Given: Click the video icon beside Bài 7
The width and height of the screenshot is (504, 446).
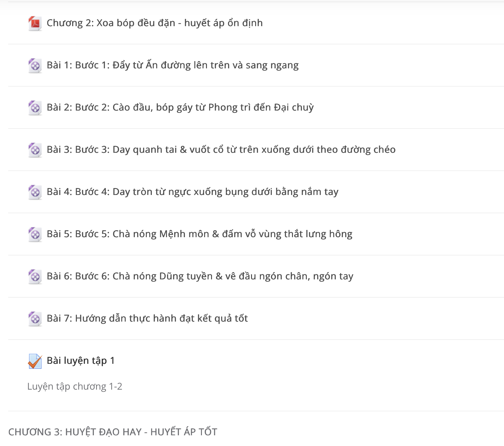Looking at the screenshot, I should pyautogui.click(x=35, y=319).
